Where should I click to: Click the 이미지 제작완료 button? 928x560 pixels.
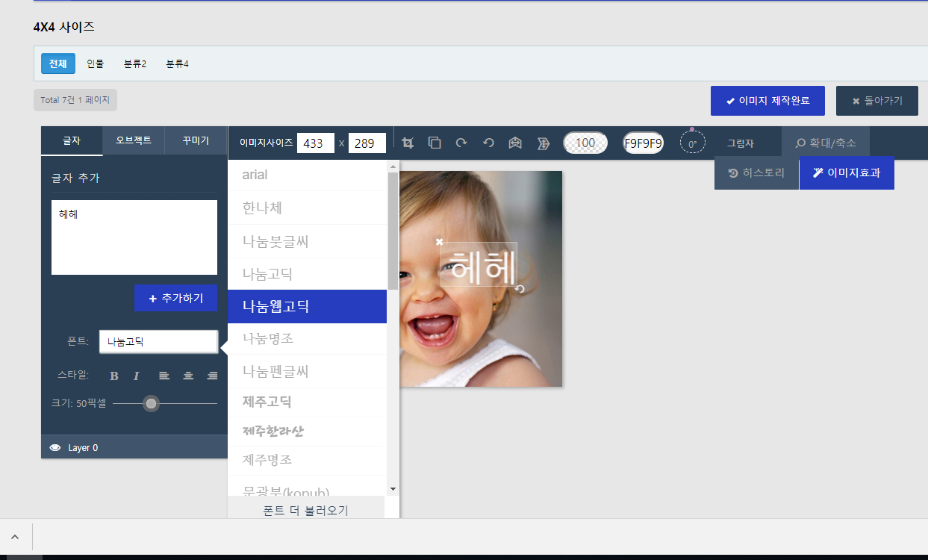(767, 101)
